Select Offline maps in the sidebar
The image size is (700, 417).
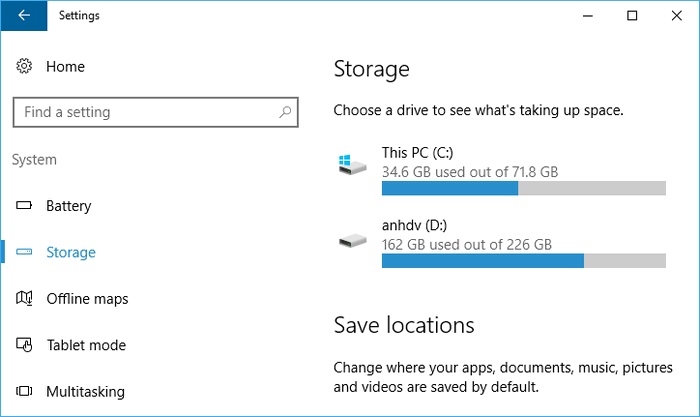click(87, 299)
